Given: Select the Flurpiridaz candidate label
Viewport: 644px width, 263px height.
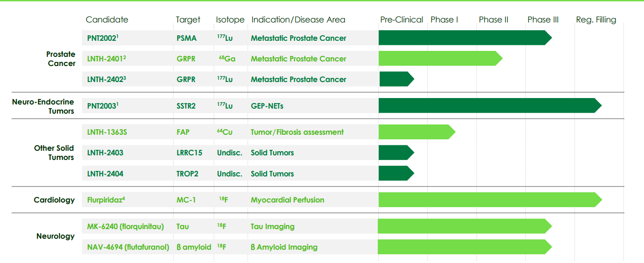Looking at the screenshot, I should [106, 200].
